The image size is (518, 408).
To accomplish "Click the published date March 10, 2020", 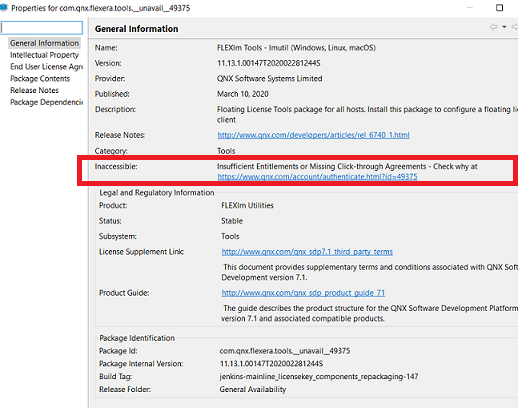I will click(243, 94).
